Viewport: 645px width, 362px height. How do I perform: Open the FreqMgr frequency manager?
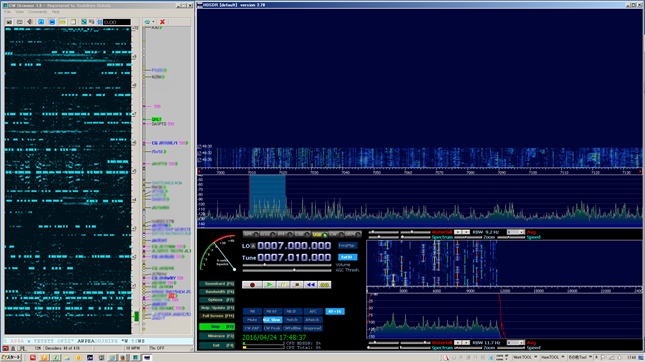(x=347, y=245)
